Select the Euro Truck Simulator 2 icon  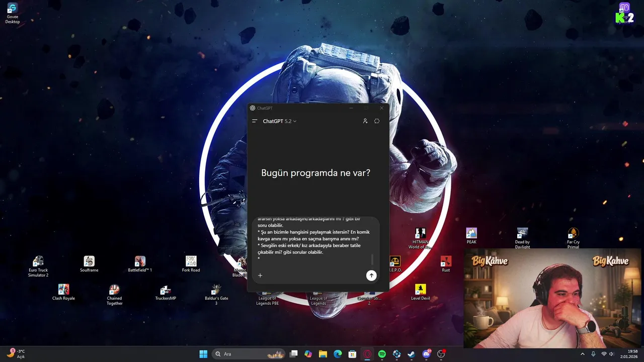38,266
